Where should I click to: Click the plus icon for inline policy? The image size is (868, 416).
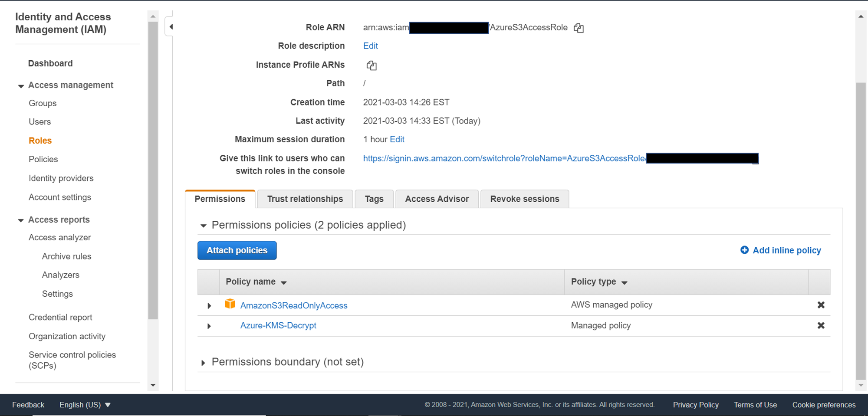click(x=744, y=250)
